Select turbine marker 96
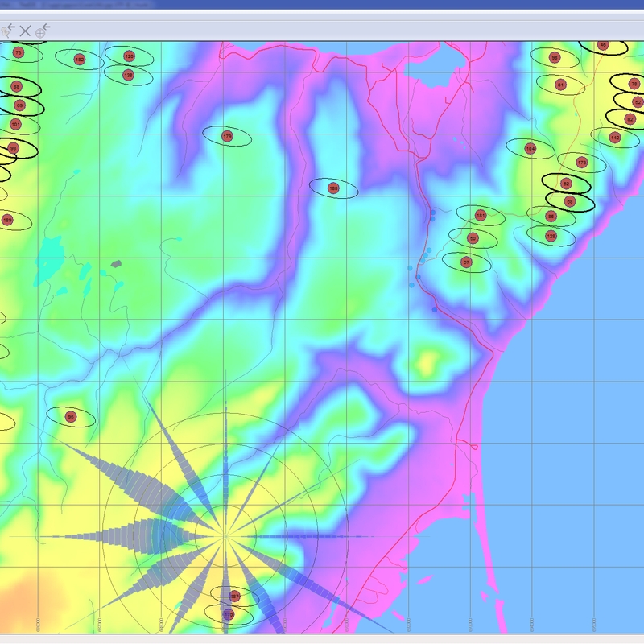 click(70, 416)
